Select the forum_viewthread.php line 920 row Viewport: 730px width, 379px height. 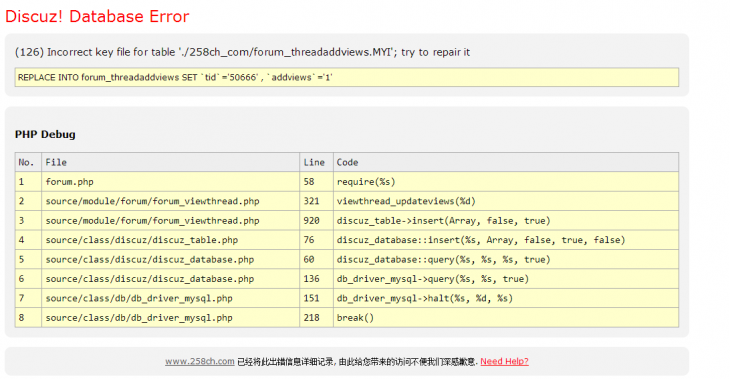346,221
